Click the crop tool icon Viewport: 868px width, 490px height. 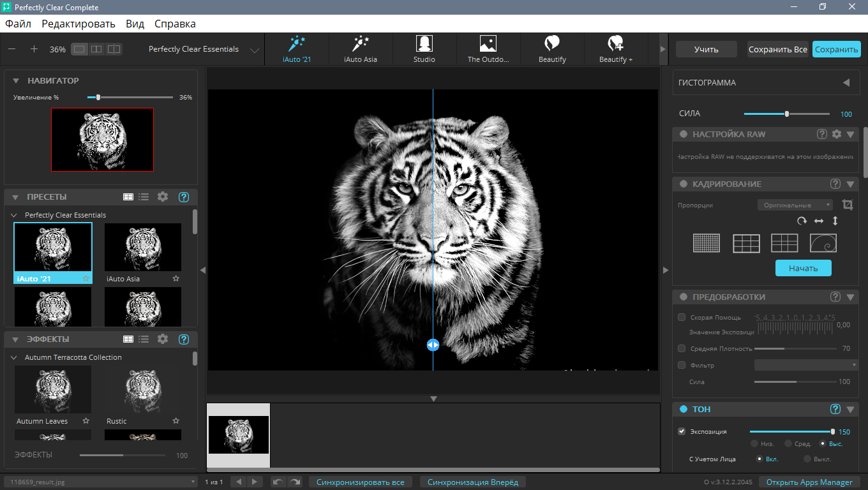(x=847, y=205)
